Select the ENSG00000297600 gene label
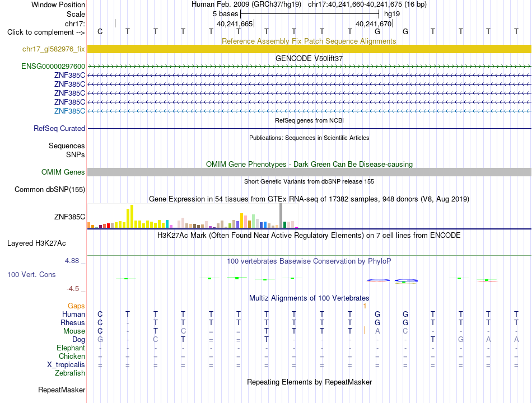 pos(53,66)
